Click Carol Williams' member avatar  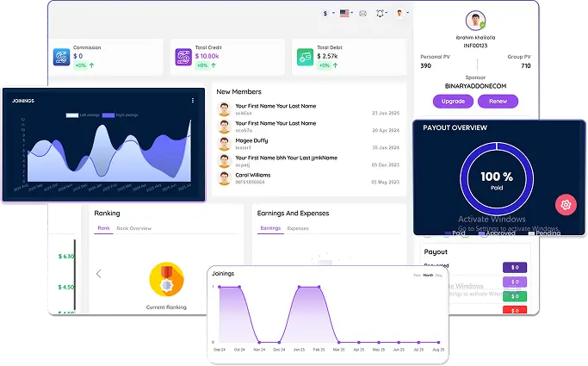224,179
